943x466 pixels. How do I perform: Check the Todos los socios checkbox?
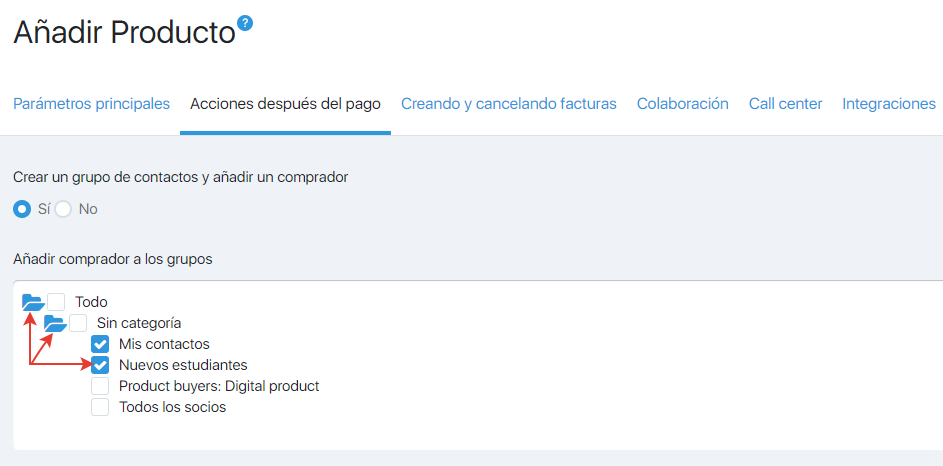[100, 407]
